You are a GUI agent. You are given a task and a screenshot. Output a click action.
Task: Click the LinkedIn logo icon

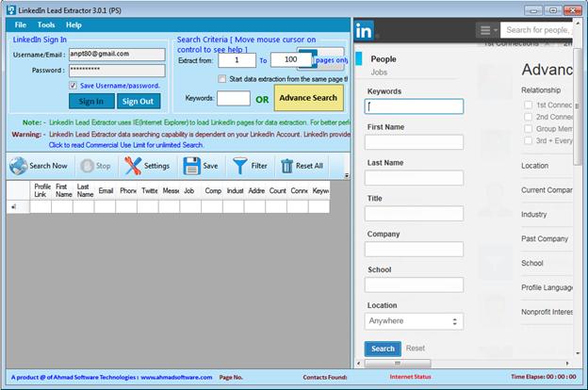tap(365, 31)
